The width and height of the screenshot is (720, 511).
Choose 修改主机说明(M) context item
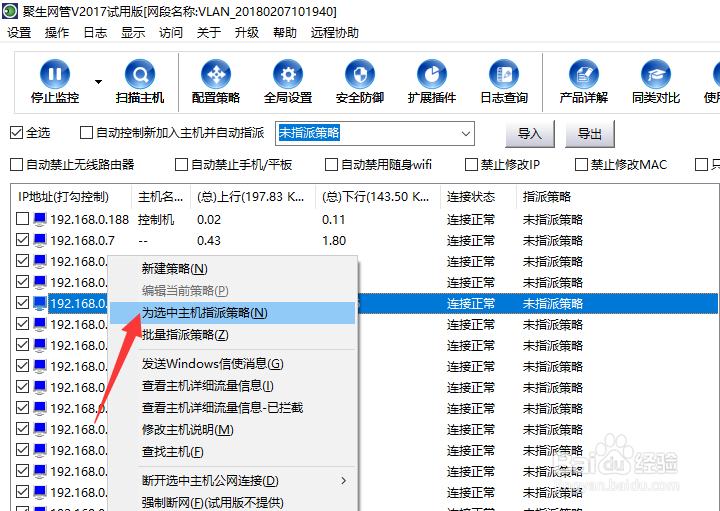pyautogui.click(x=232, y=430)
